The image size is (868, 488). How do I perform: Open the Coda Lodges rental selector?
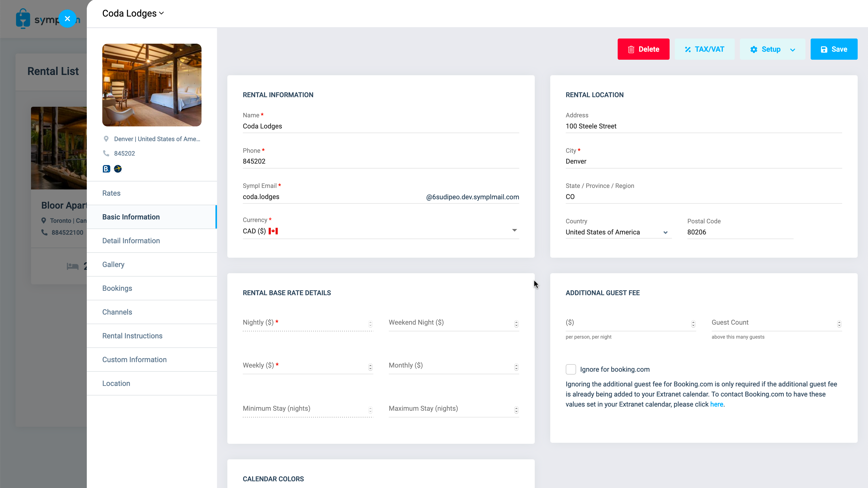click(x=133, y=13)
